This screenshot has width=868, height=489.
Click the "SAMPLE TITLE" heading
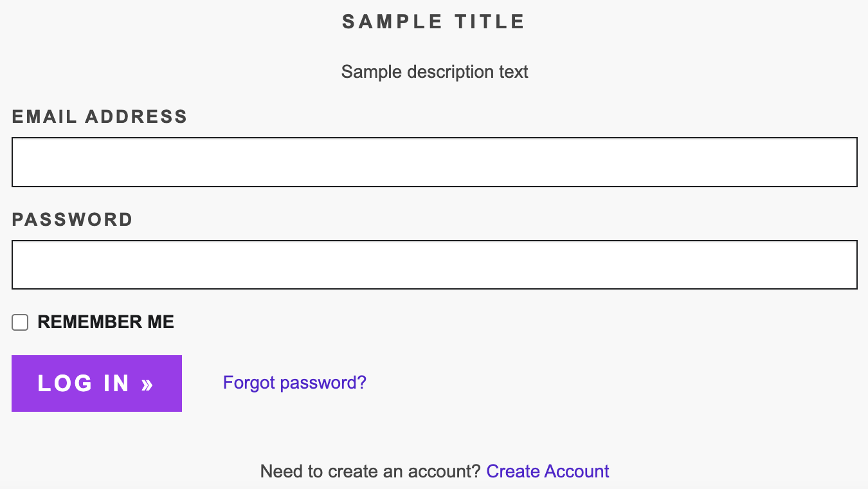(x=434, y=22)
